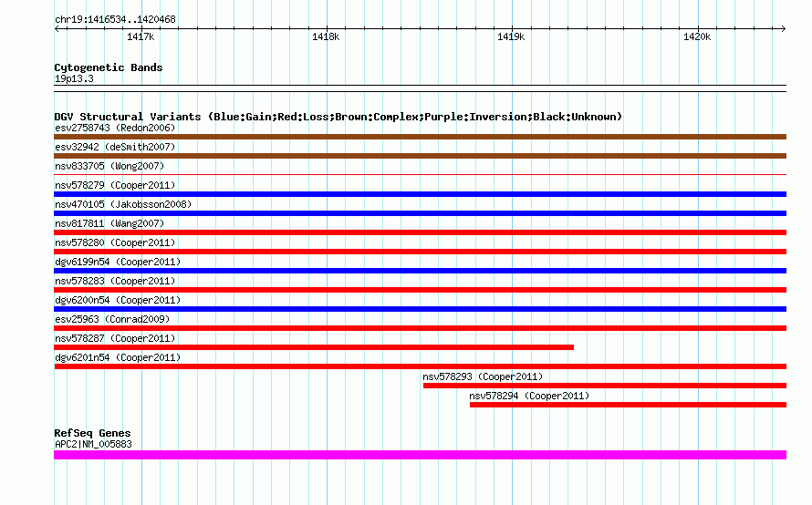812x505 pixels.
Task: Select the blue nsv578279 gain bar
Action: pos(420,194)
